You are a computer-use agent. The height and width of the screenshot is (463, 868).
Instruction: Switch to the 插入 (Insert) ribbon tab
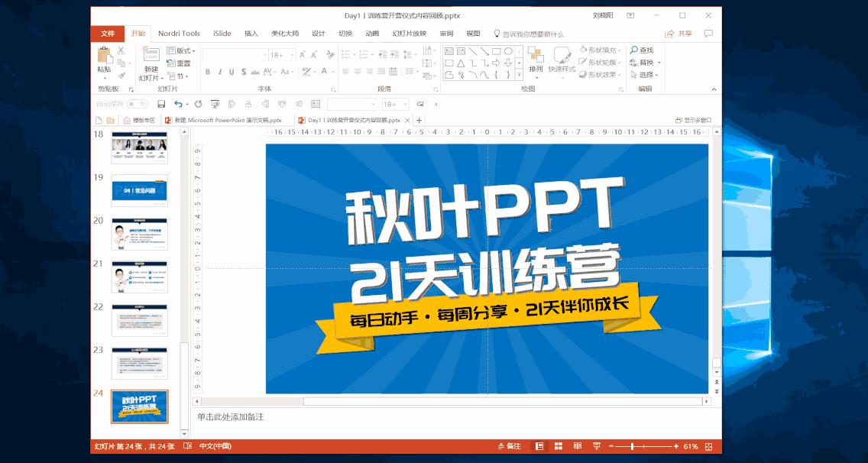253,34
